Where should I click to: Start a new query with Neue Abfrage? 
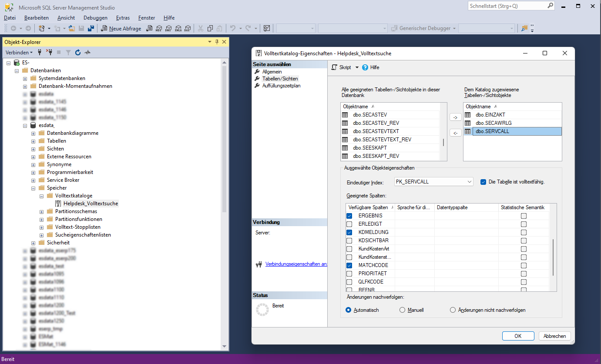121,28
